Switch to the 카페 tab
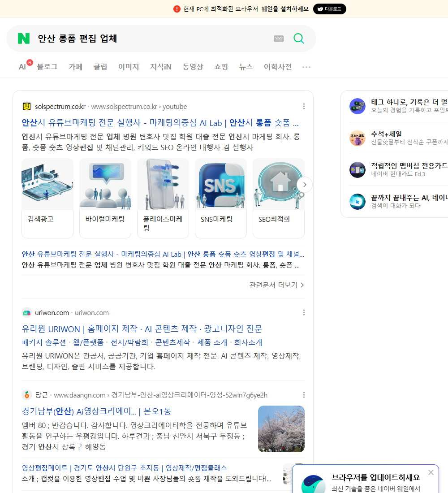This screenshot has height=493, width=448. click(x=75, y=67)
